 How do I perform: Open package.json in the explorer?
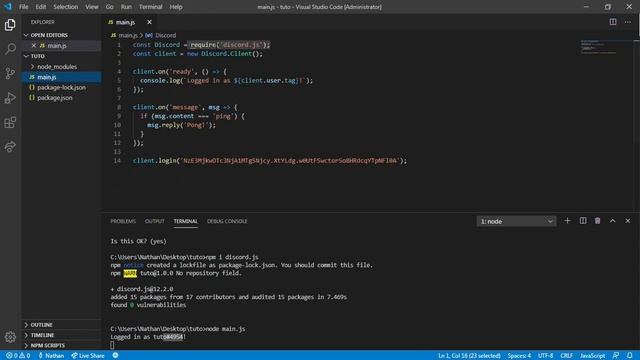(x=62, y=98)
